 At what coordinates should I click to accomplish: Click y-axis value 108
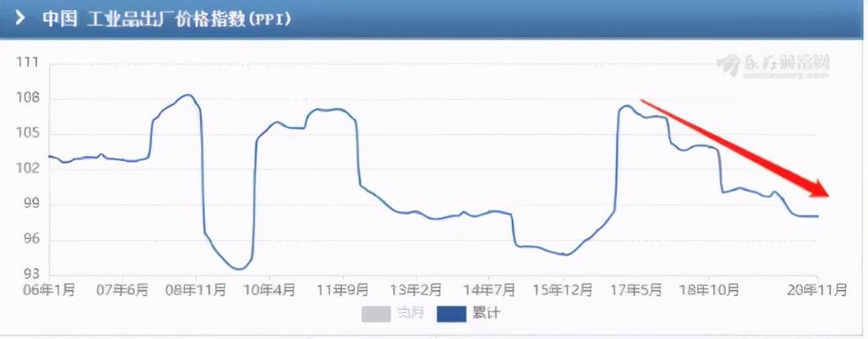point(28,99)
